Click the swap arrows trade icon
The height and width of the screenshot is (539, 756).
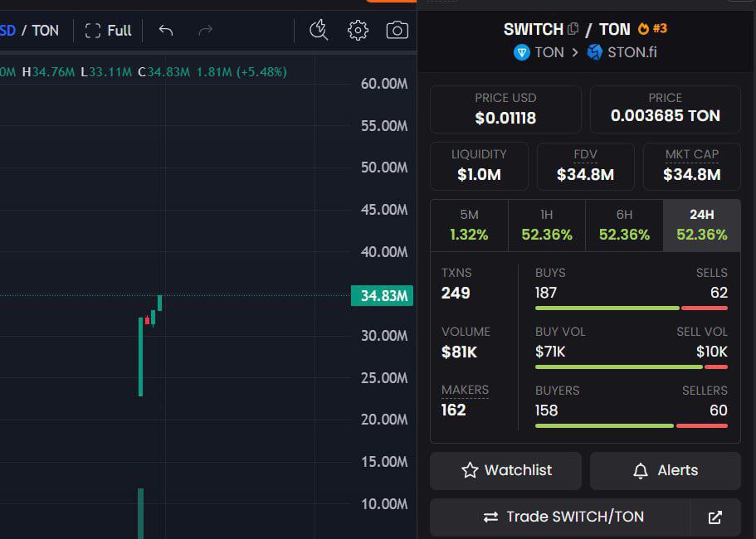point(490,517)
